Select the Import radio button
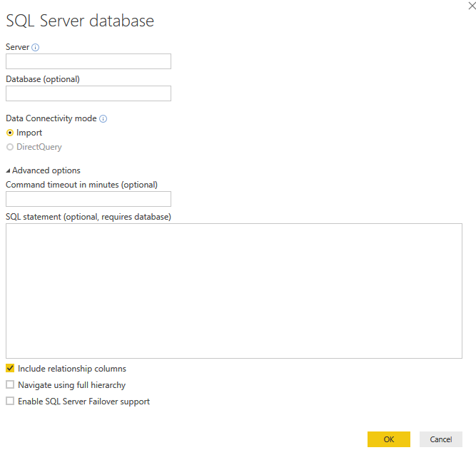 coord(10,133)
